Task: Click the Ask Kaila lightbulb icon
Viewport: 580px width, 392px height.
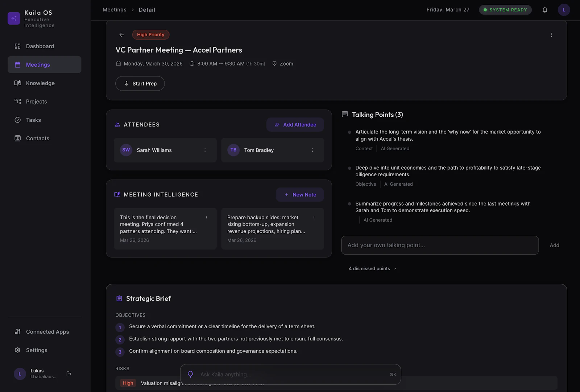Action: tap(190, 374)
